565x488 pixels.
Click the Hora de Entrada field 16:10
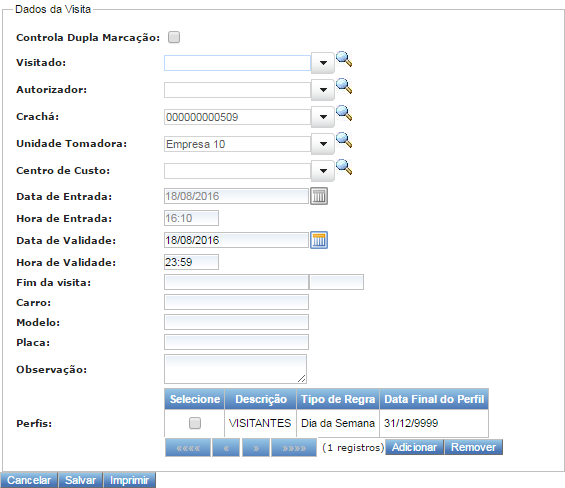191,218
